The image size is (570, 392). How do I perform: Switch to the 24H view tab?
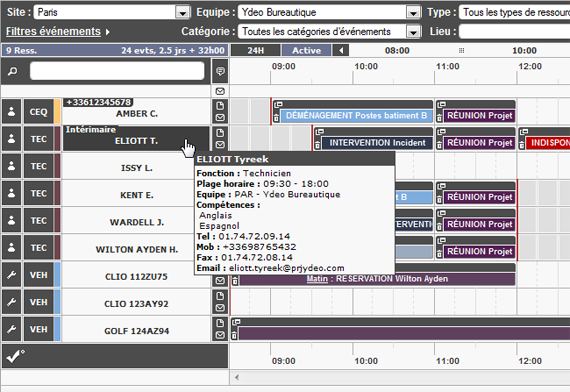(x=256, y=50)
